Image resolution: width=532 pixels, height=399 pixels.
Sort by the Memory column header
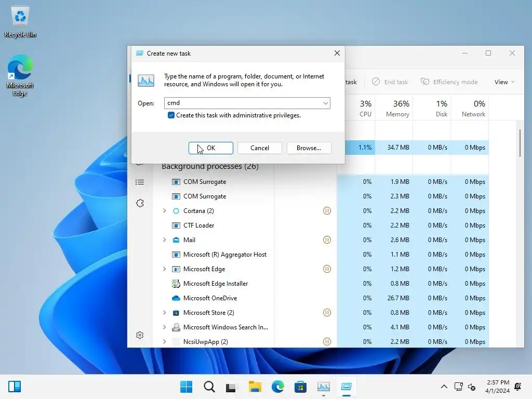[394, 108]
